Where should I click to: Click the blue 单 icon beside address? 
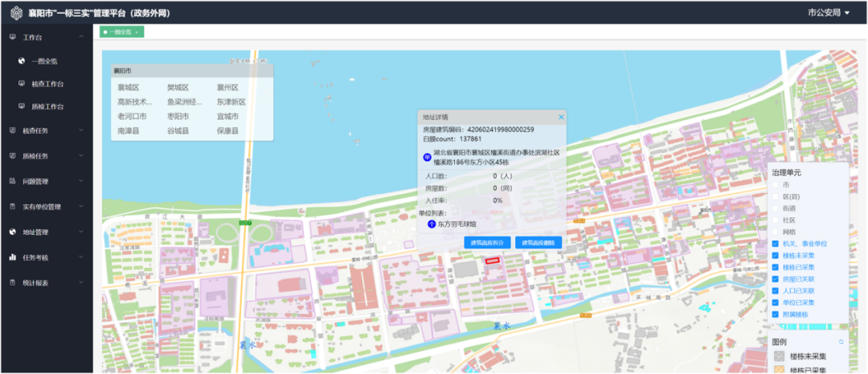pos(427,157)
